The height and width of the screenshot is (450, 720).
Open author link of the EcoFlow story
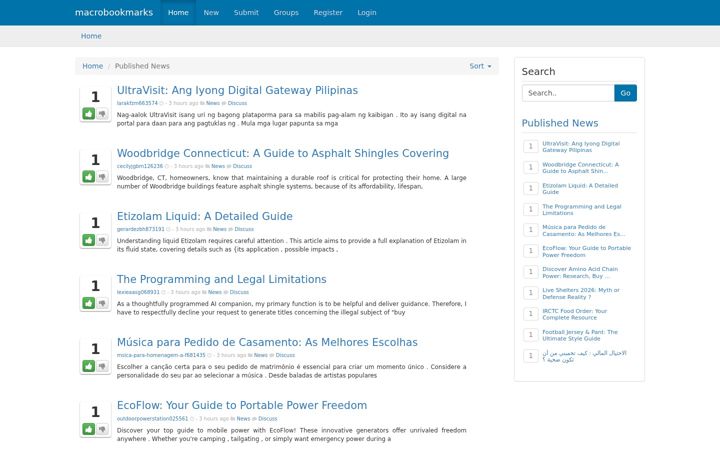(x=152, y=418)
